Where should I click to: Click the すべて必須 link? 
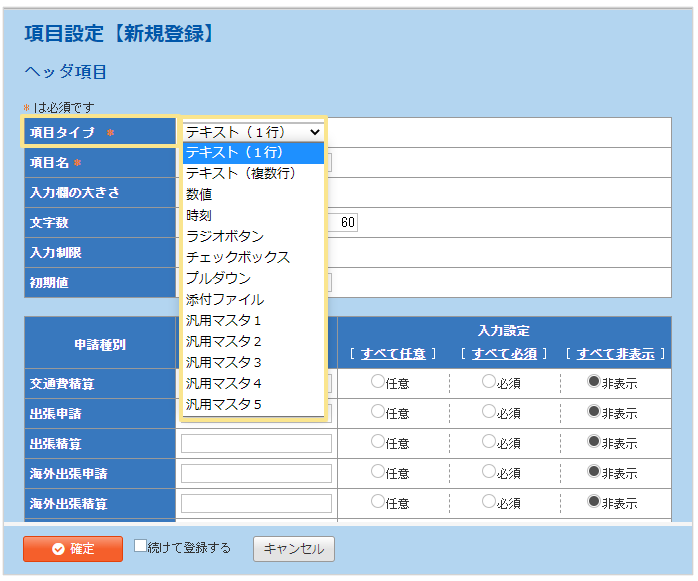(504, 354)
